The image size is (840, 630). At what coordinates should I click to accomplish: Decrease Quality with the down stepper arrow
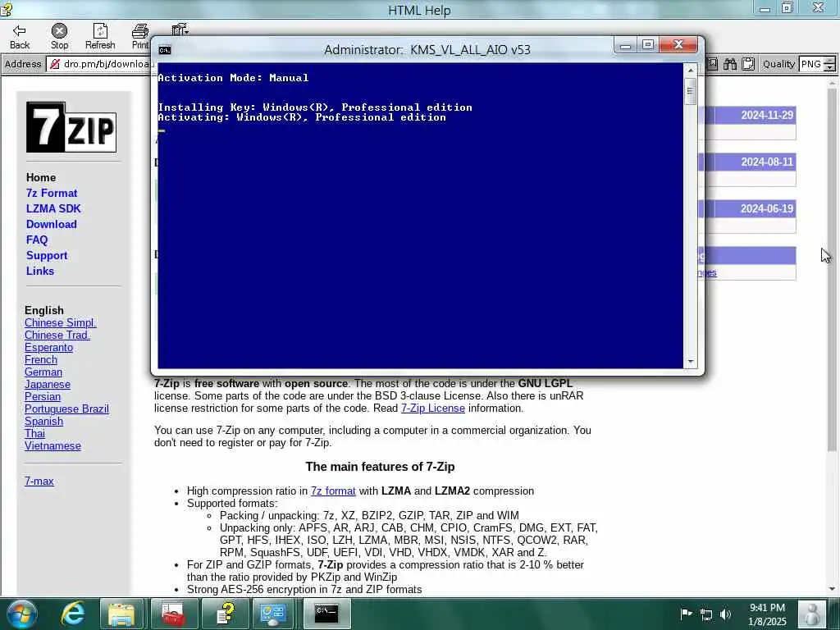click(829, 68)
